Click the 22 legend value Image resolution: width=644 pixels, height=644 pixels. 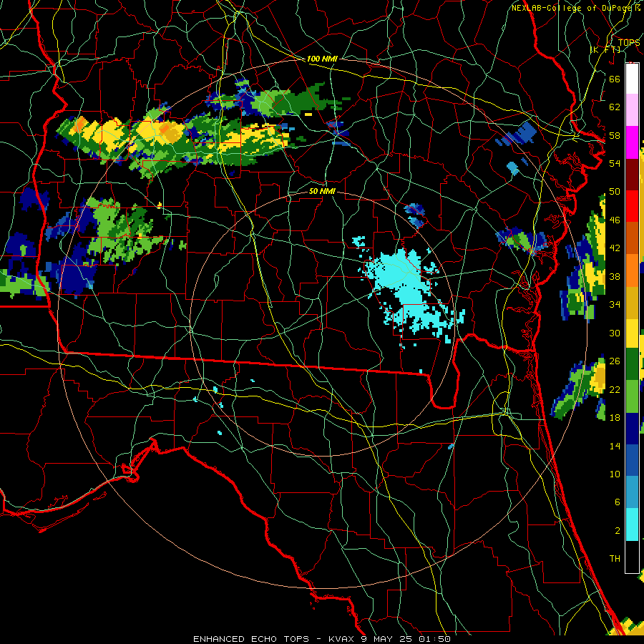615,389
